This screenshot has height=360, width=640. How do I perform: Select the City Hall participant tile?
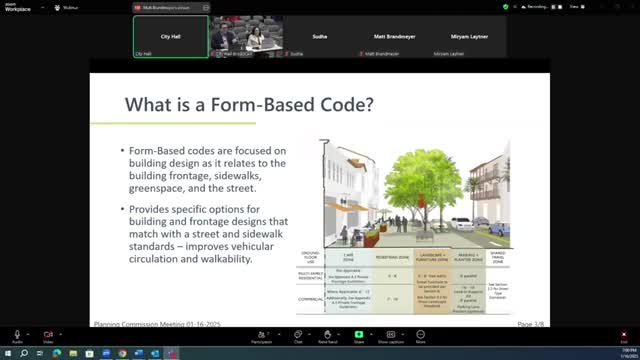coord(171,37)
